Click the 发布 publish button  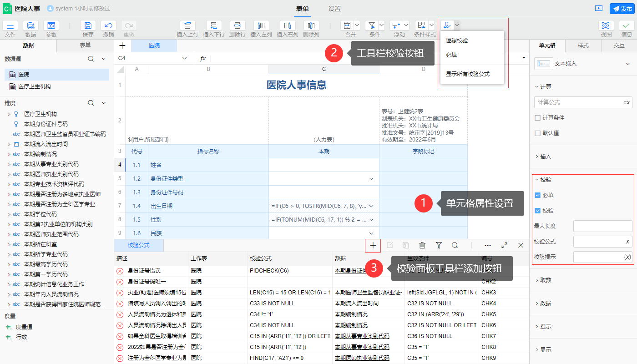click(622, 9)
